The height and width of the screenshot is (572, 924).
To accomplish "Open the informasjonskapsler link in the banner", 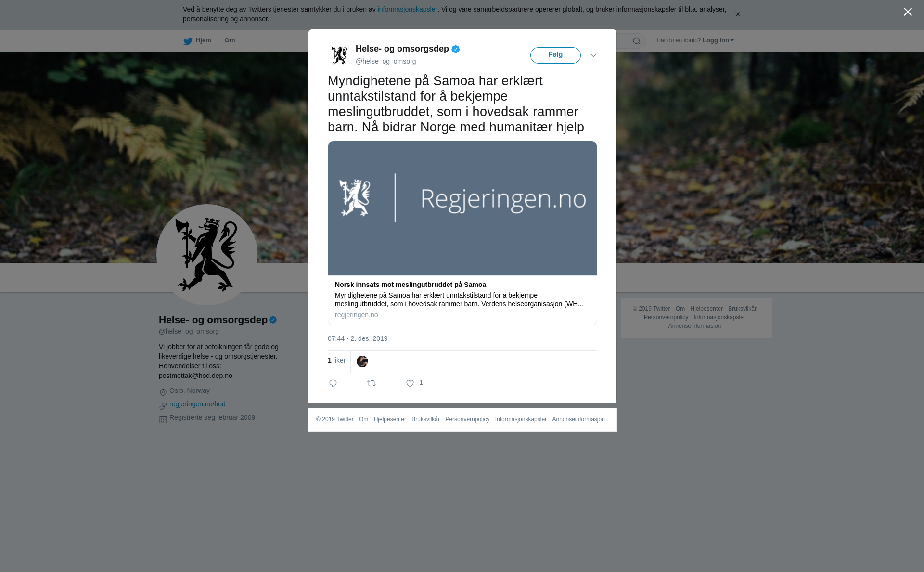I will tap(407, 9).
